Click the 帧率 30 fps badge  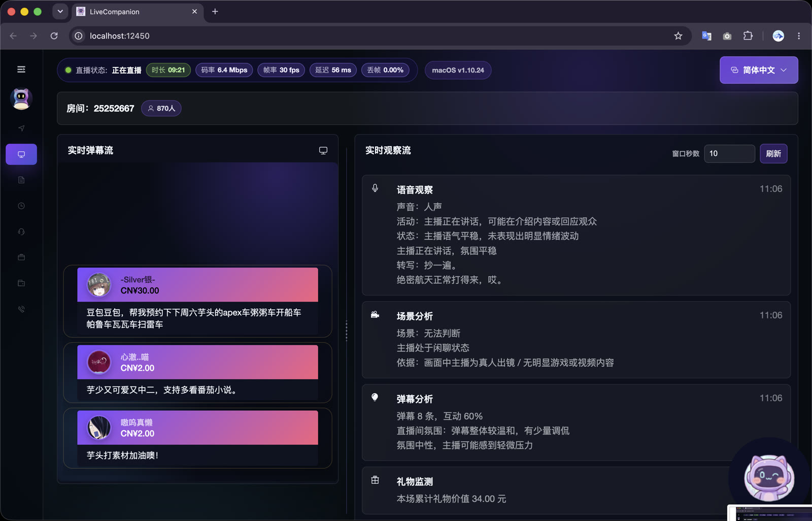281,70
